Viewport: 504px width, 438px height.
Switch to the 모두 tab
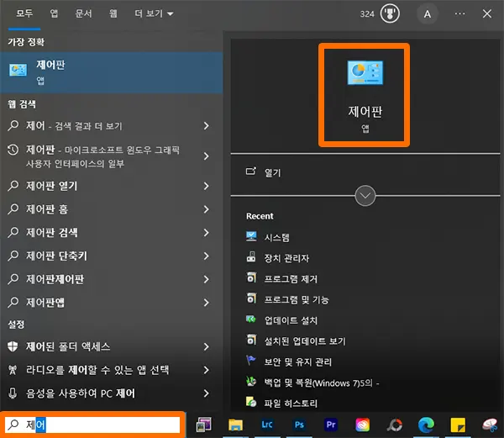[24, 13]
